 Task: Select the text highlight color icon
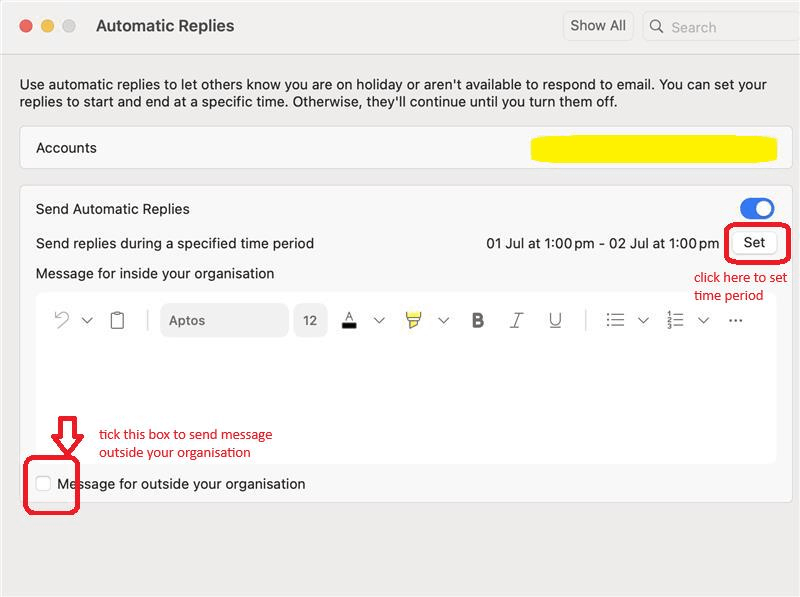[413, 320]
